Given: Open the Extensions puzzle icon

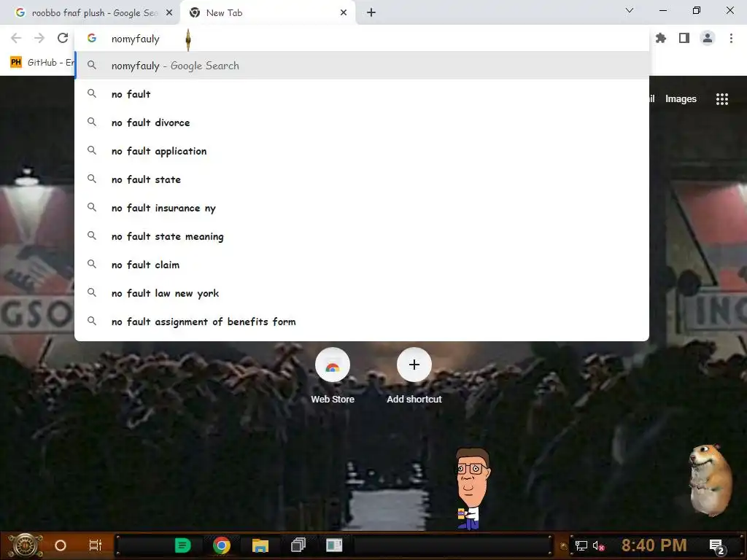Looking at the screenshot, I should [661, 38].
